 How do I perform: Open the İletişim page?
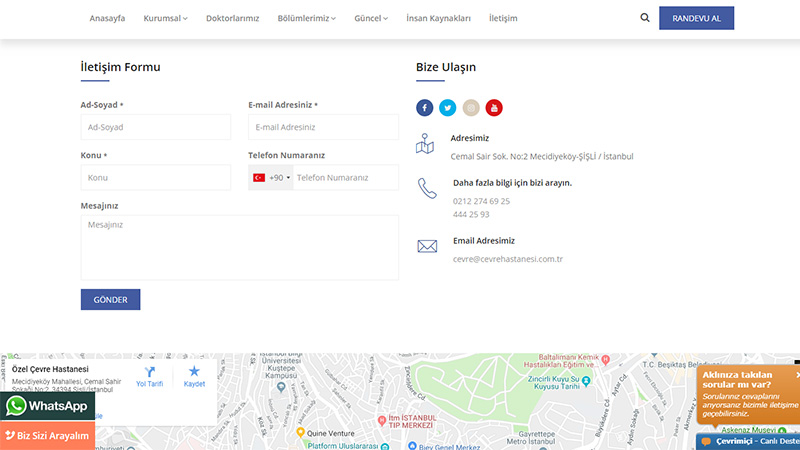click(x=503, y=18)
